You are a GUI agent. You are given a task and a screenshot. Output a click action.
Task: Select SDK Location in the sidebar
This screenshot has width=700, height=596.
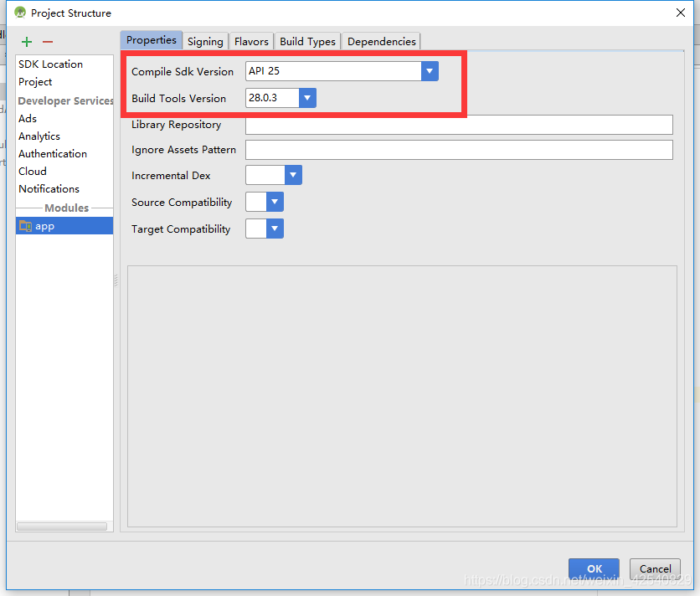pyautogui.click(x=64, y=64)
